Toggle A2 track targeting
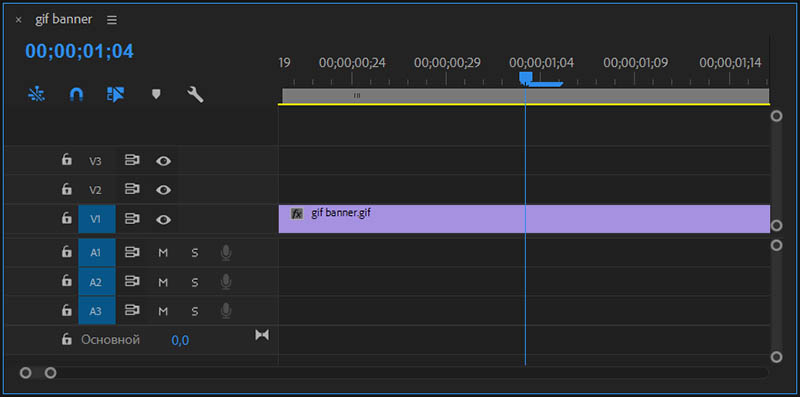This screenshot has height=397, width=800. click(x=96, y=282)
